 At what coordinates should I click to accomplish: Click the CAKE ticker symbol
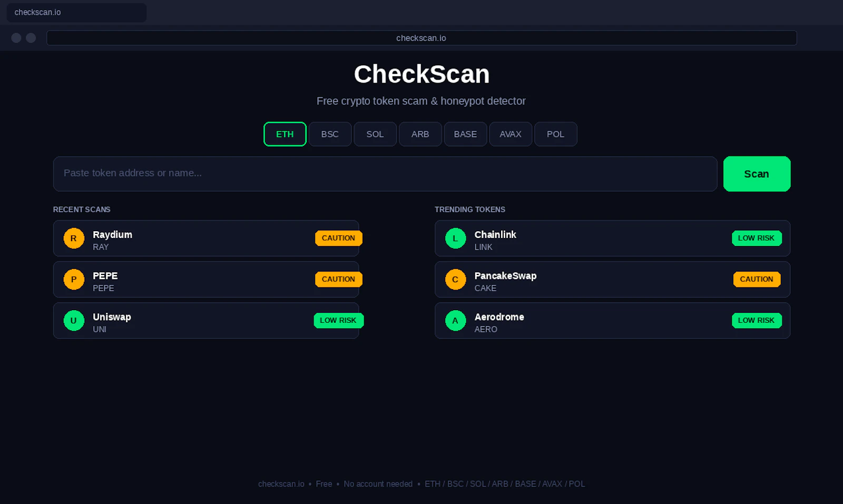tap(485, 288)
